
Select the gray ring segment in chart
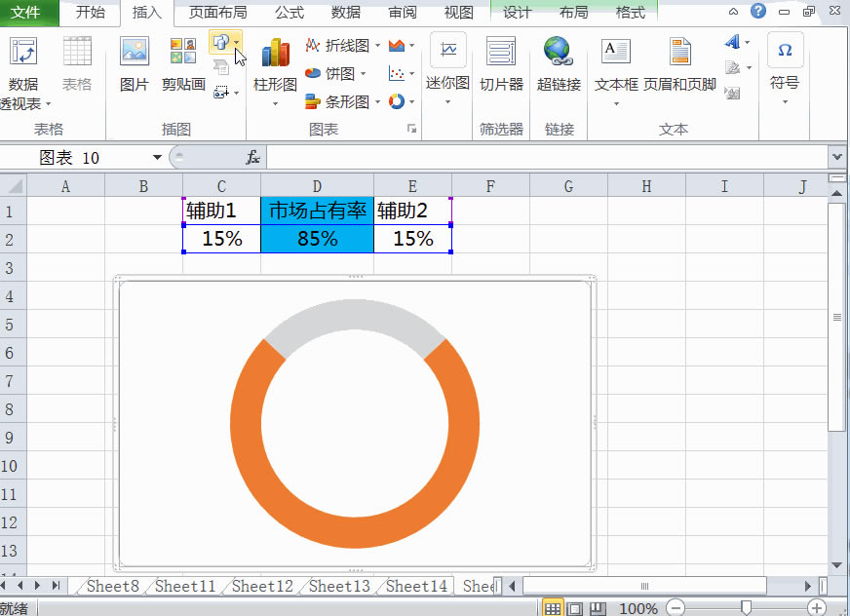coord(355,315)
